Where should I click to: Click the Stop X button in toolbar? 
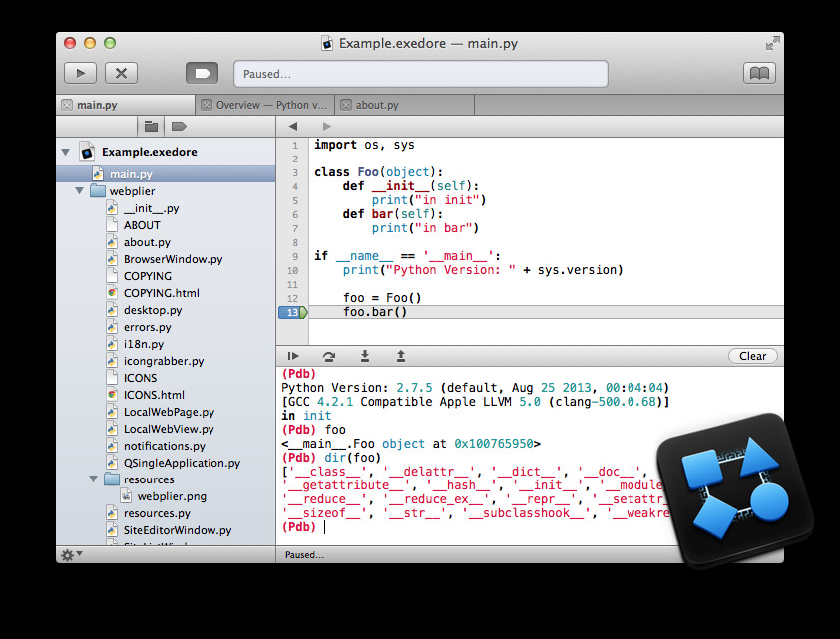pyautogui.click(x=121, y=74)
